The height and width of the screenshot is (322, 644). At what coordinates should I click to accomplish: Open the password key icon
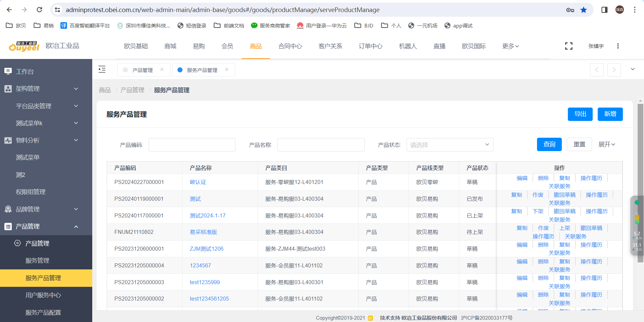pos(570,10)
